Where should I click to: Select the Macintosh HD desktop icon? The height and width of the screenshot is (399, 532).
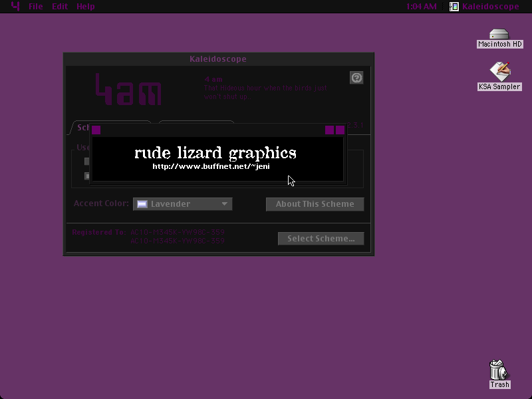point(499,39)
